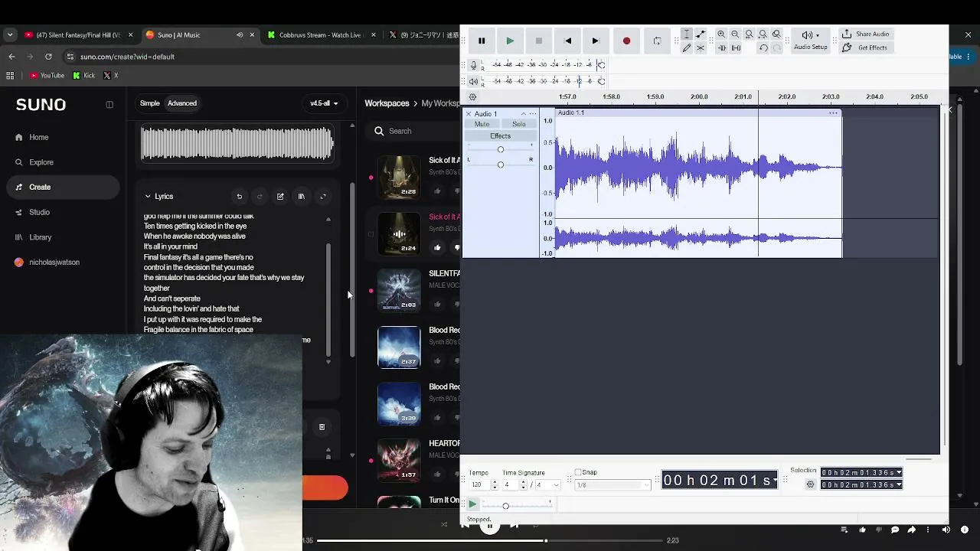Switch to Simple mode in Suno
Image resolution: width=980 pixels, height=551 pixels.
150,103
